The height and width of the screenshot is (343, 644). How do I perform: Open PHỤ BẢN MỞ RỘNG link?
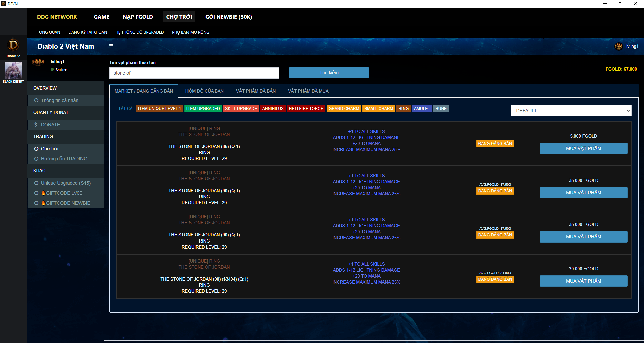pos(191,32)
